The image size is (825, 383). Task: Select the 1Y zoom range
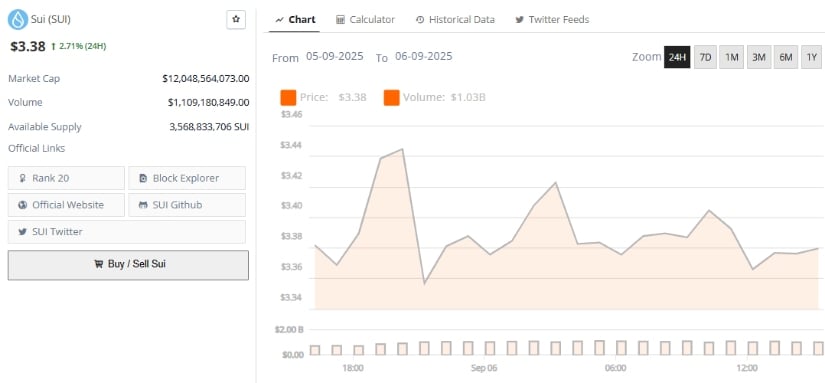click(x=811, y=57)
